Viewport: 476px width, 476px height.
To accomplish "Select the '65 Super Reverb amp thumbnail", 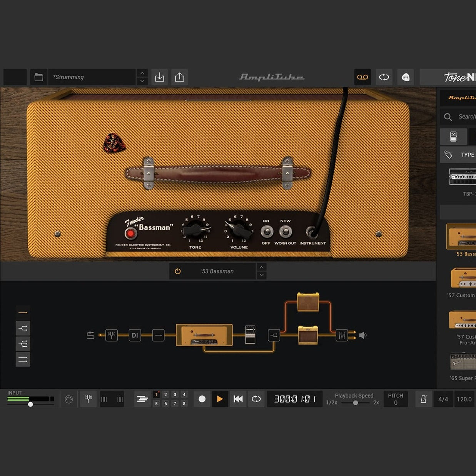I will pyautogui.click(x=463, y=362).
